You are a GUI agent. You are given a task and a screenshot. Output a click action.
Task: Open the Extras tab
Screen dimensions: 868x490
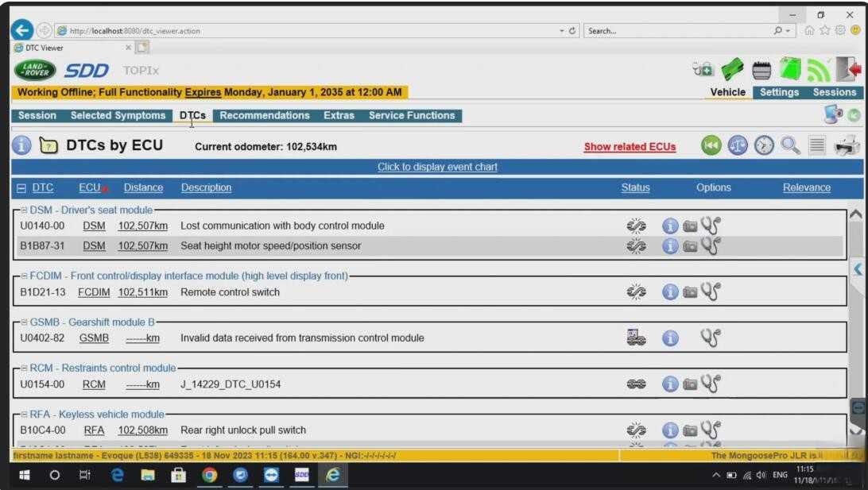[x=339, y=116]
